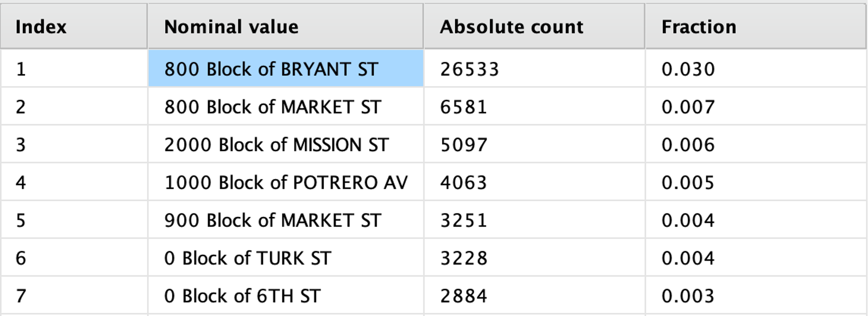The image size is (868, 316).
Task: Sort by the Nominal value column header
Action: coord(286,26)
